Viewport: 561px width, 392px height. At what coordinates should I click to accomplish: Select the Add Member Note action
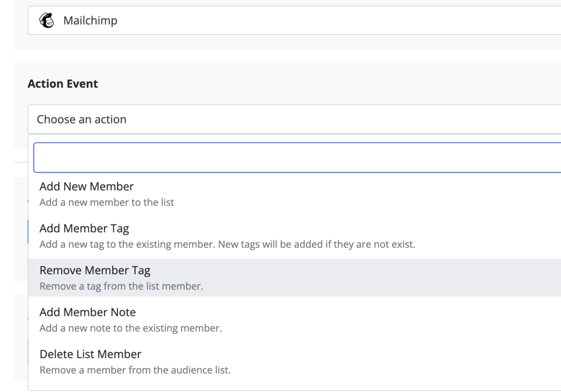87,312
